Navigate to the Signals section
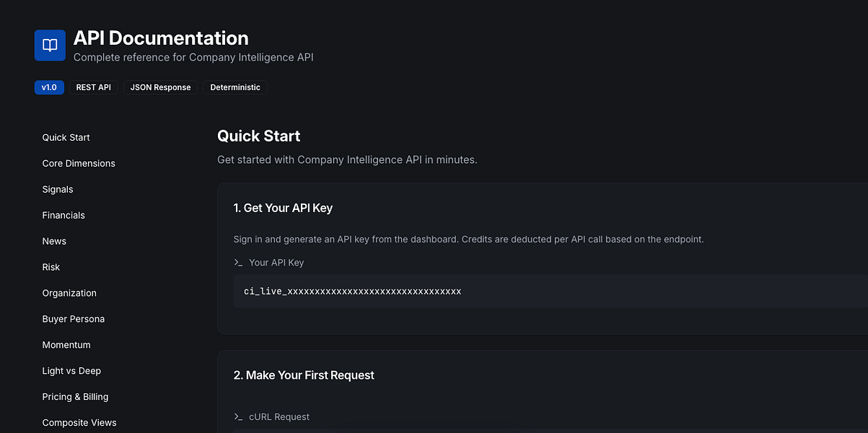The height and width of the screenshot is (433, 868). [58, 190]
